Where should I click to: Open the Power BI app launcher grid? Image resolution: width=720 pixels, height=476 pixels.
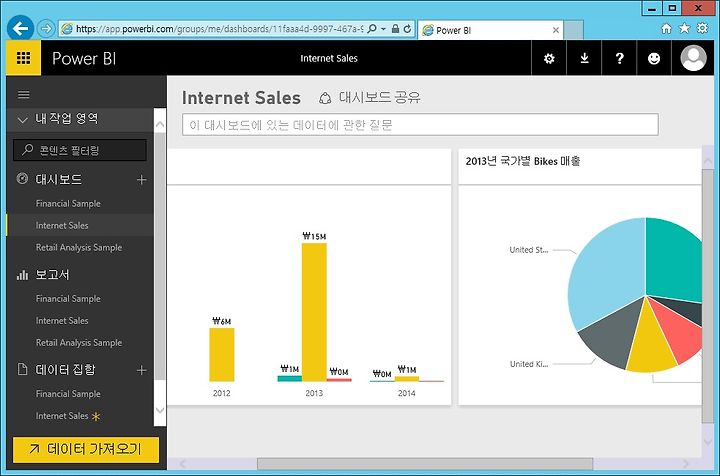[x=23, y=58]
